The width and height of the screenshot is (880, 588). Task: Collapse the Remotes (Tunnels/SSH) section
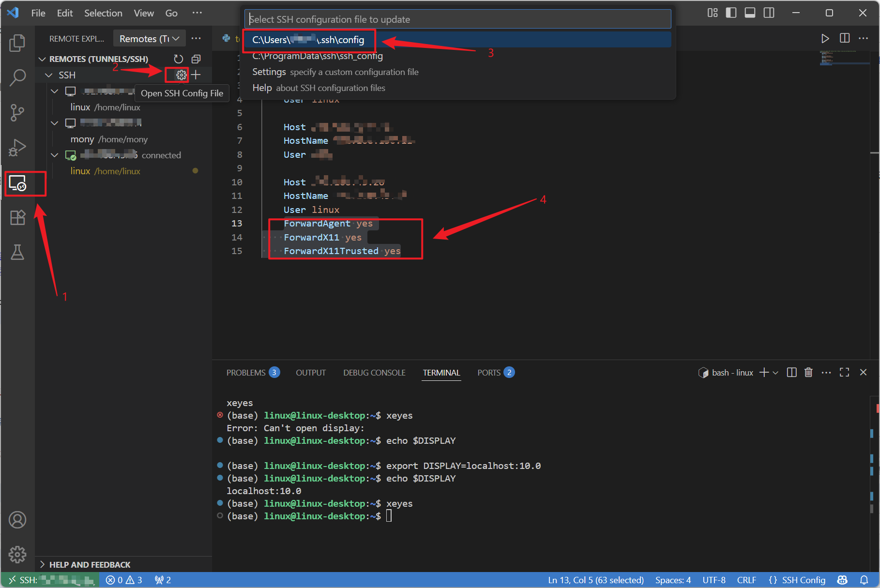[42, 59]
